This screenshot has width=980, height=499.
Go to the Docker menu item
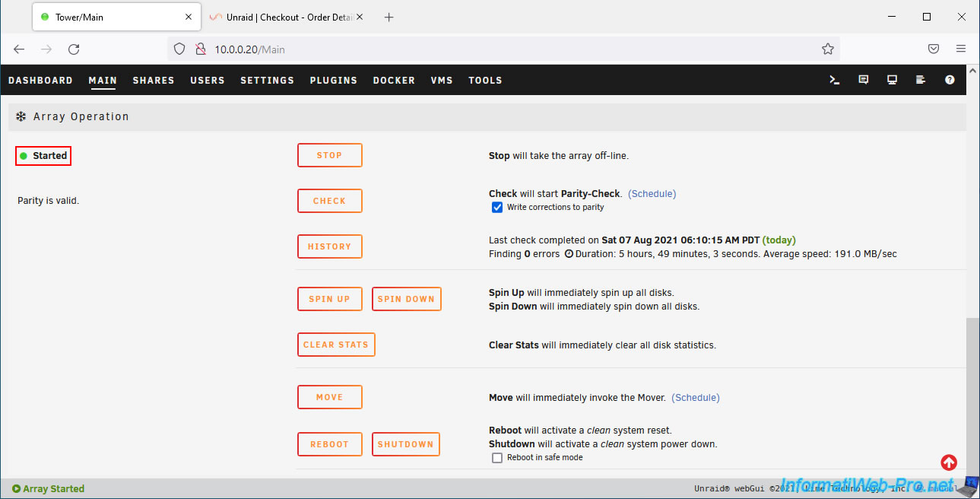pos(394,80)
